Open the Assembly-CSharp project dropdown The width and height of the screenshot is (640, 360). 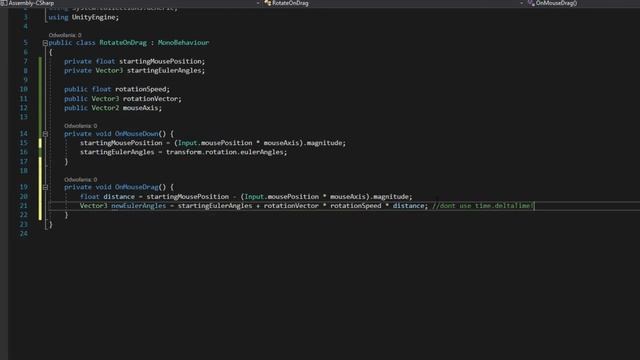click(x=131, y=3)
